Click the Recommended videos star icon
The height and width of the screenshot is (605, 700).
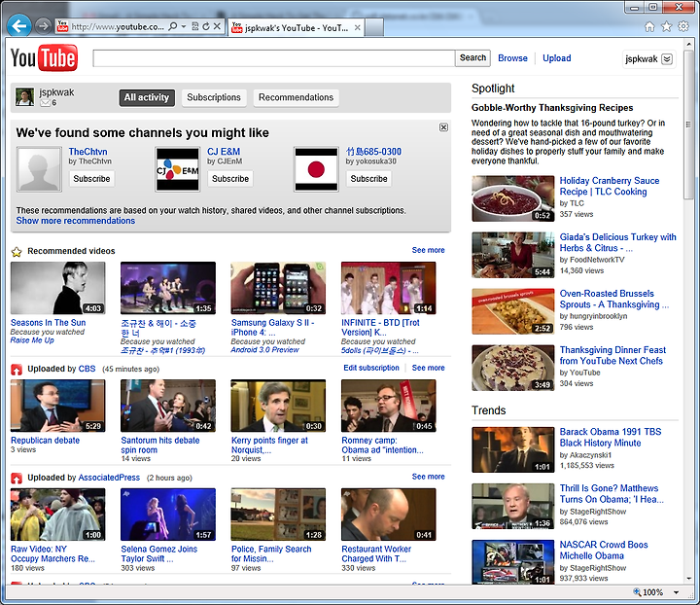(x=17, y=252)
